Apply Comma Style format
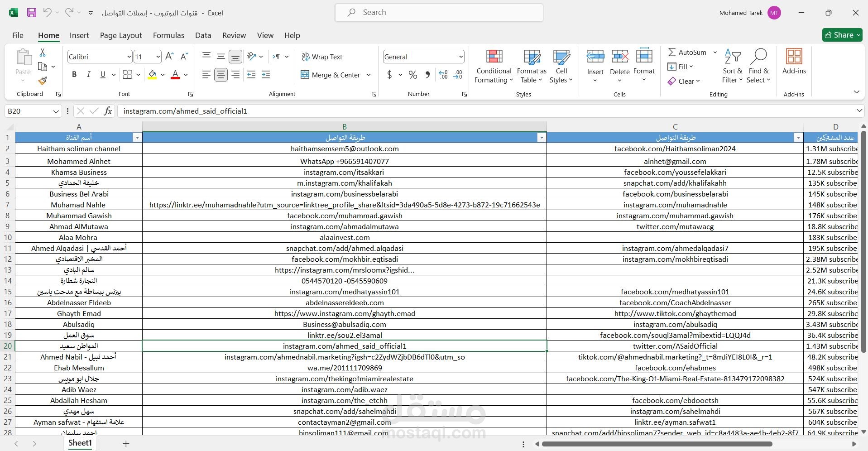The width and height of the screenshot is (868, 451). point(427,75)
